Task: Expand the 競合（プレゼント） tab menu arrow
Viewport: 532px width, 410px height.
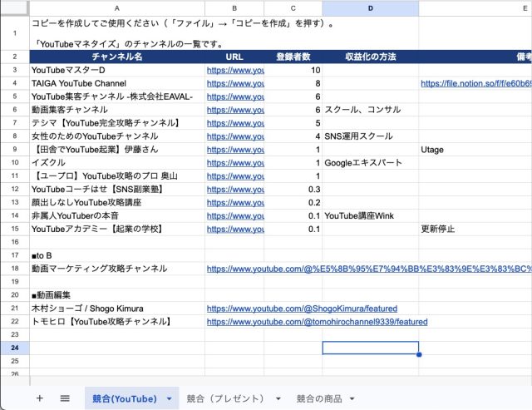Action: click(x=278, y=399)
